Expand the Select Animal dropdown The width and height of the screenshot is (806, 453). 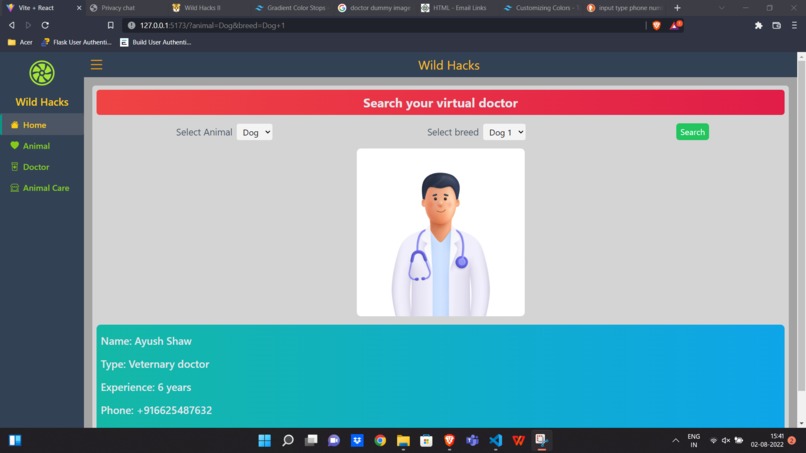point(254,132)
